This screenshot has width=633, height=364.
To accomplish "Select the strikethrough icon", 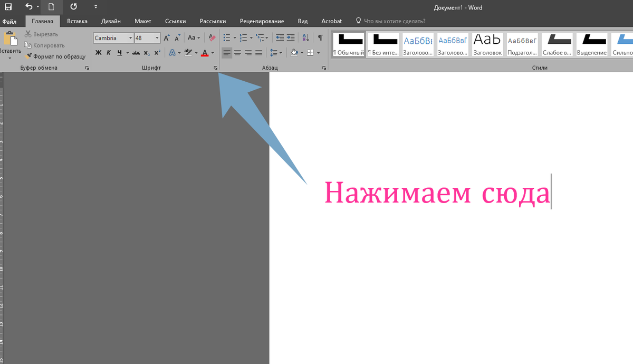I will pyautogui.click(x=135, y=52).
